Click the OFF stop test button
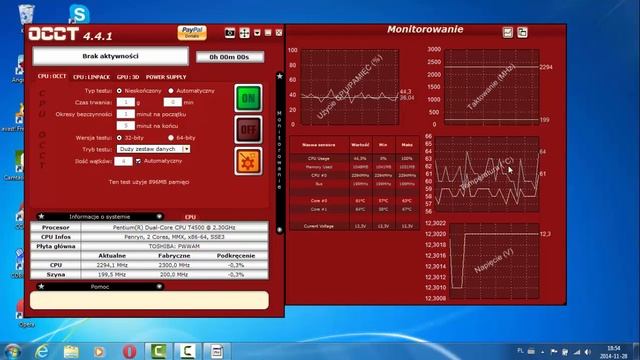The width and height of the screenshot is (640, 360). pyautogui.click(x=248, y=129)
